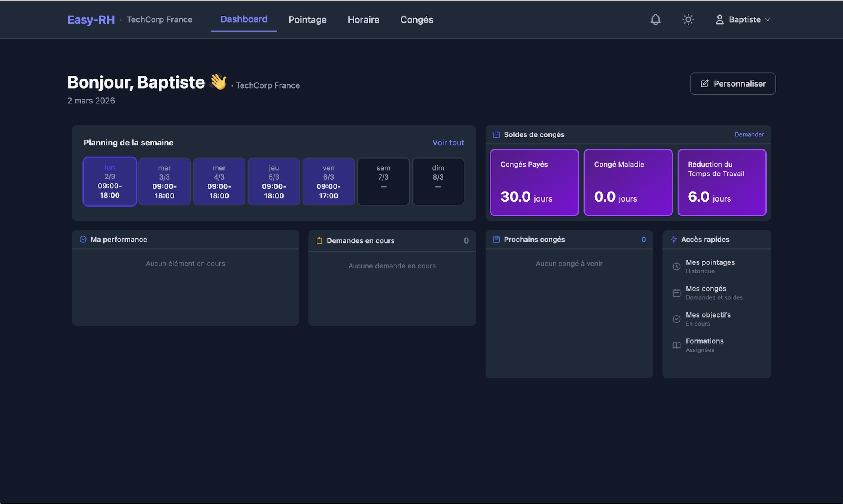Open Mes congés via the calendar icon
This screenshot has width=843, height=504.
click(x=676, y=293)
